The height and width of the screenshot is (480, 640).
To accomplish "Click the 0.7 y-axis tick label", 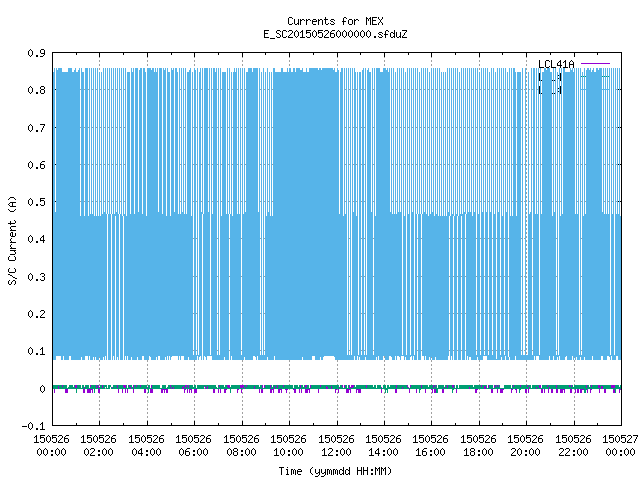I will [36, 128].
